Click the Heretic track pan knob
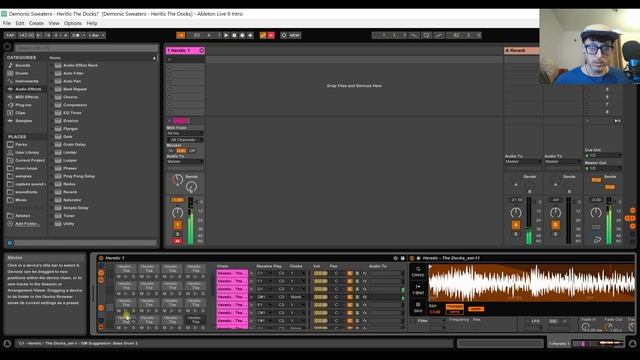640x360 pixels. 178,212
